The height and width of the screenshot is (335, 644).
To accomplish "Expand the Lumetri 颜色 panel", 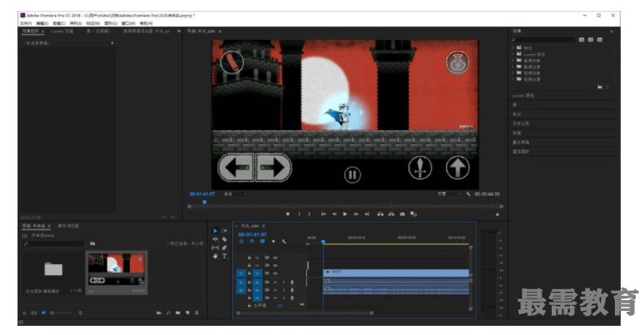I will 523,96.
